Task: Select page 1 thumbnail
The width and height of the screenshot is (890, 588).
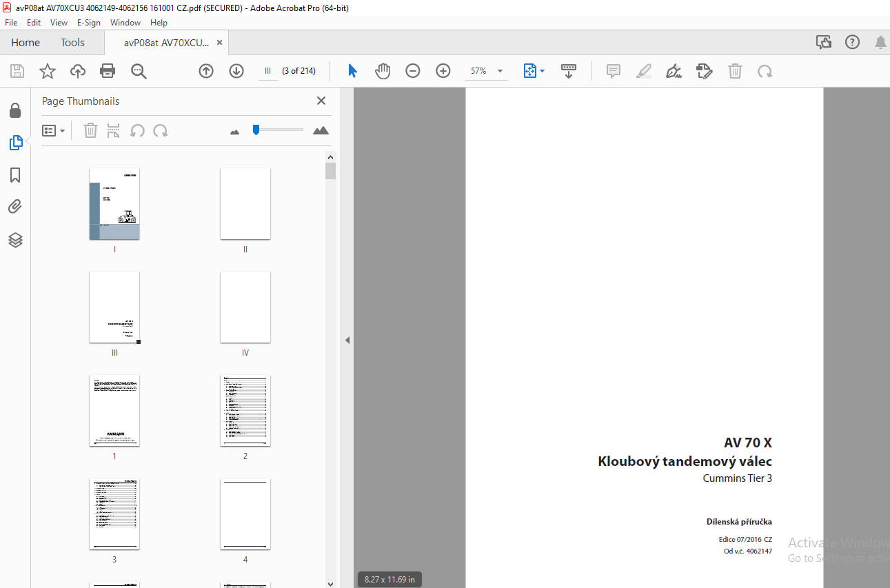Action: (x=114, y=411)
